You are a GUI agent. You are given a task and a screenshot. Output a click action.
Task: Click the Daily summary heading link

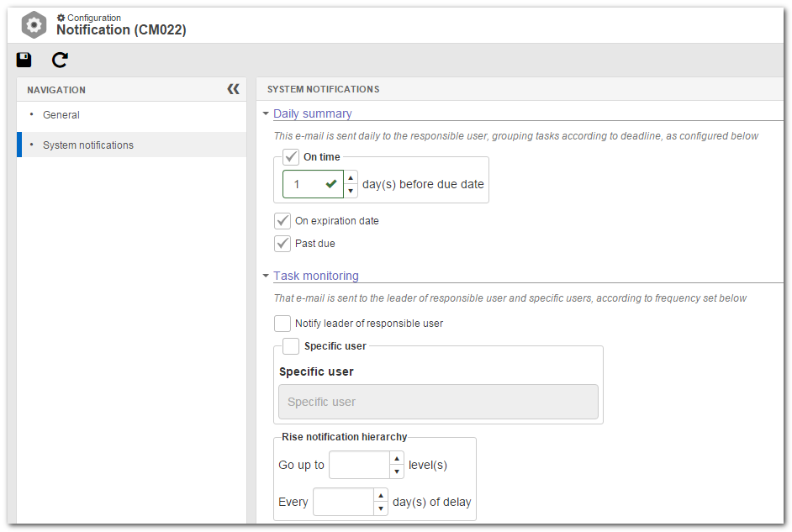[x=313, y=114]
